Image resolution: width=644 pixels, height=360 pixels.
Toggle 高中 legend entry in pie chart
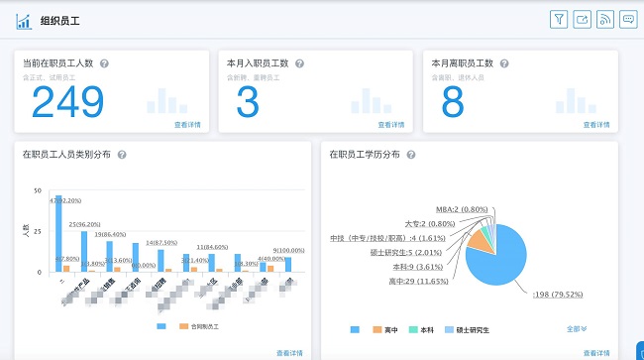pos(385,329)
